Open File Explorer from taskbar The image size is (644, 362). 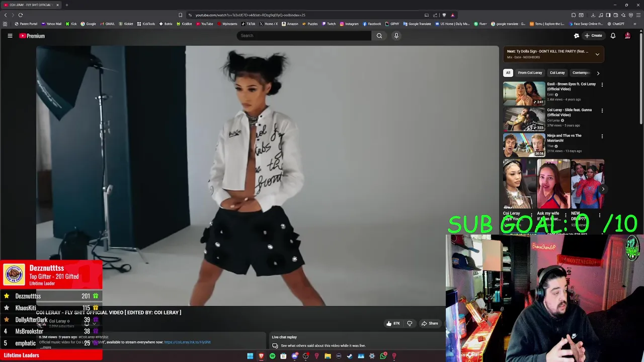point(328,356)
